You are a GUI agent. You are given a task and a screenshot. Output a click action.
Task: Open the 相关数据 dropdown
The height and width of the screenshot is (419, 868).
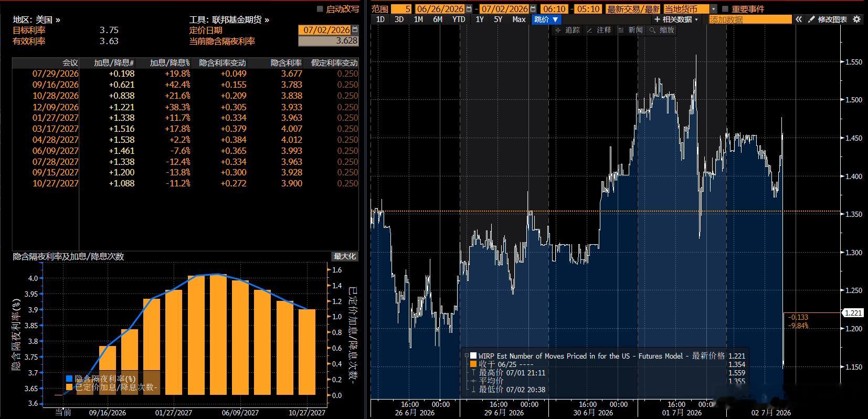click(676, 19)
